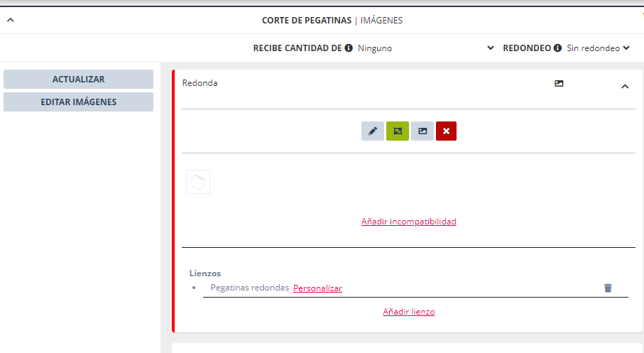Open the Sin redondeo dropdown
The image size is (644, 353).
tap(598, 48)
